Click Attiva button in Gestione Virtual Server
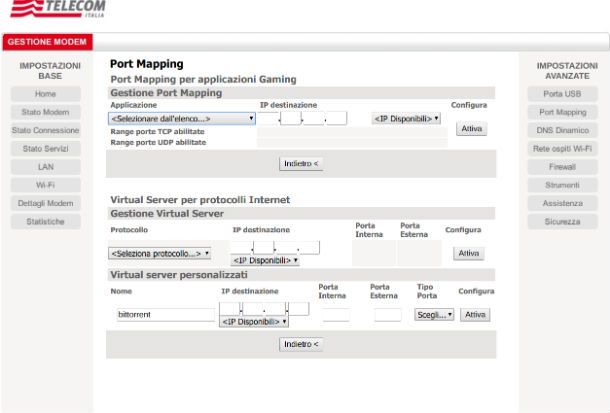The height and width of the screenshot is (413, 610). 468,253
